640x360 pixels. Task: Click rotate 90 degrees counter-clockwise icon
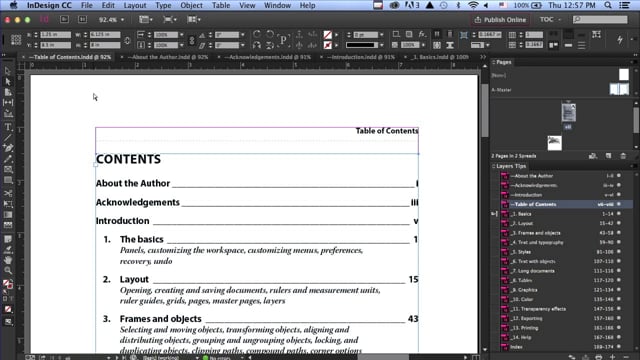pos(270,34)
